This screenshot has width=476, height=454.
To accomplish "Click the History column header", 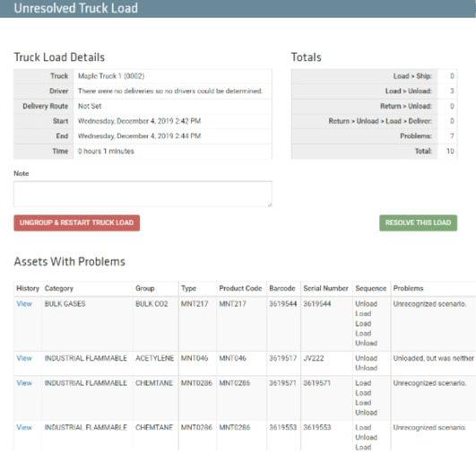I will (28, 288).
